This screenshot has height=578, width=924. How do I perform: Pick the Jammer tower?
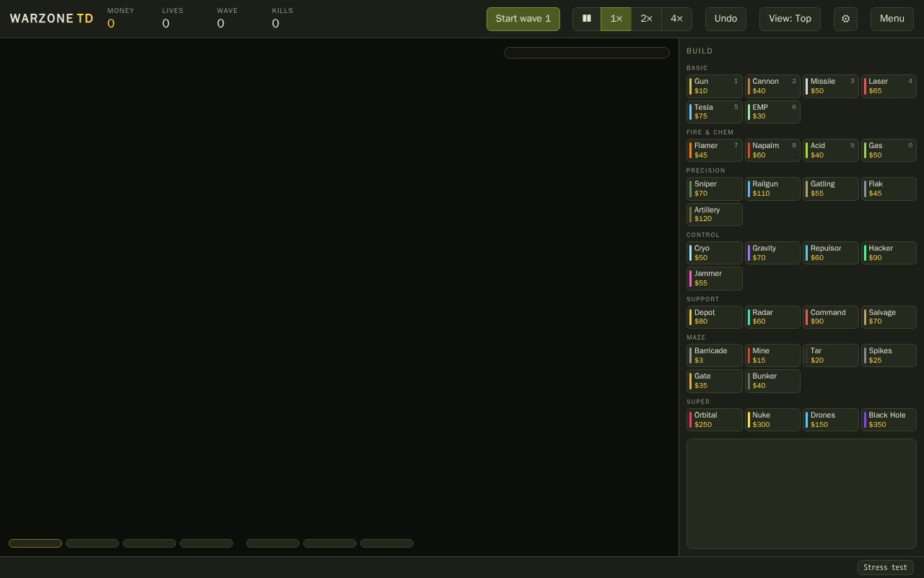[715, 278]
